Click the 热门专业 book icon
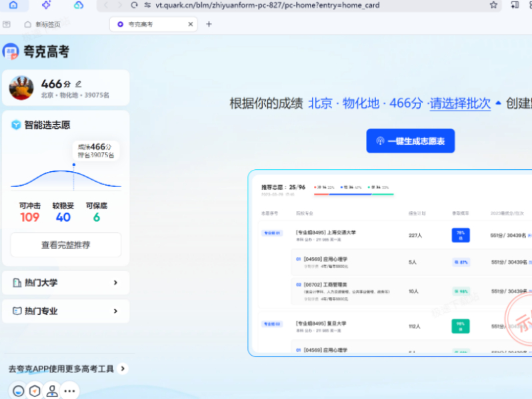 pos(17,311)
